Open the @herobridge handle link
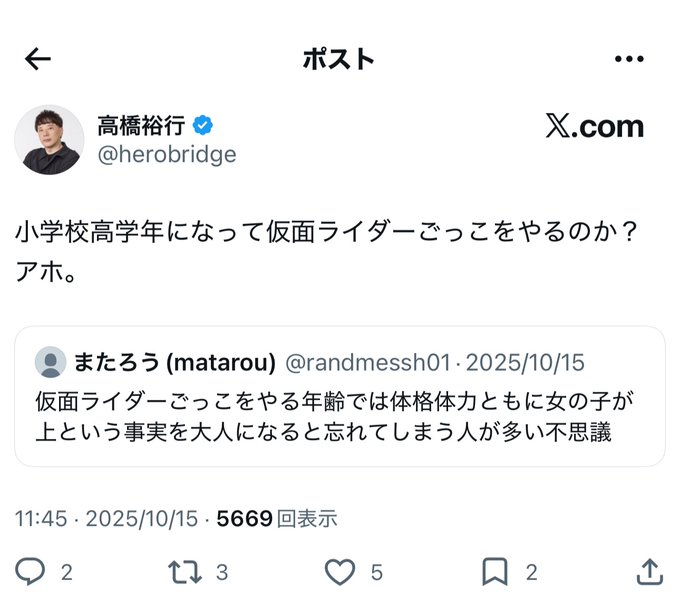Screen dimensions: 680x615 [166, 155]
